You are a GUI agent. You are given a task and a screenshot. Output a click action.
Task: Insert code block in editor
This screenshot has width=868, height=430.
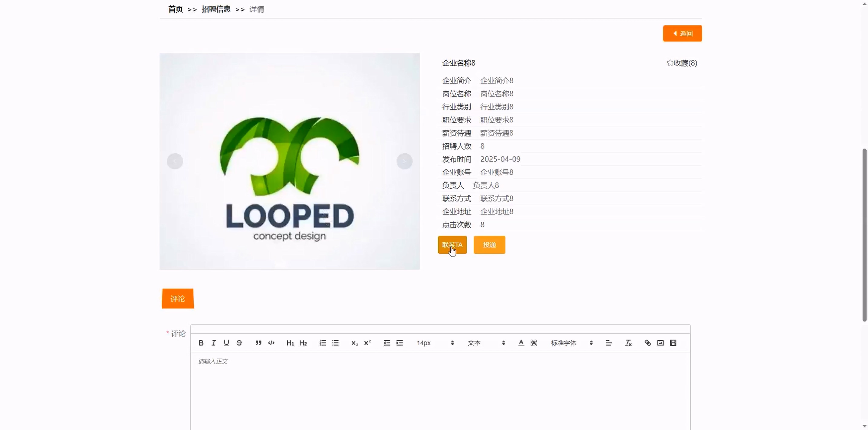[271, 343]
